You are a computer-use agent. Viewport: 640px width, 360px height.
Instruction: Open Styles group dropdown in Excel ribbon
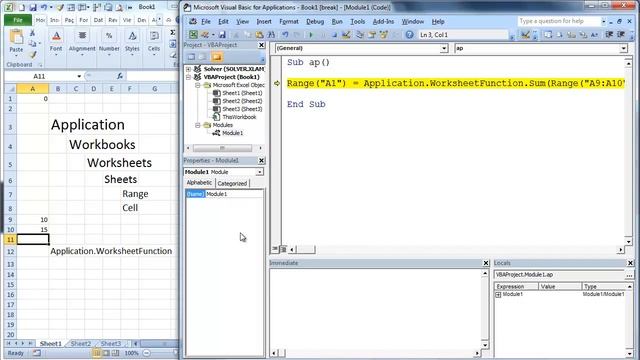(x=132, y=42)
